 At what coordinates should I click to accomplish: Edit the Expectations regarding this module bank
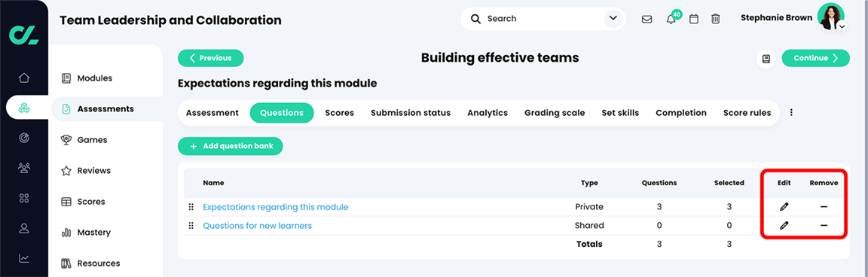pyautogui.click(x=784, y=207)
